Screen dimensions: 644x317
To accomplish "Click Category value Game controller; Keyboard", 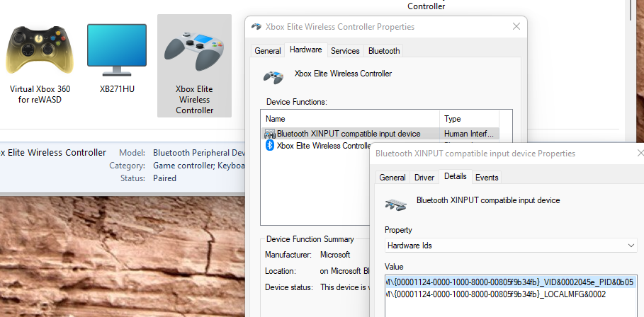I will point(199,166).
